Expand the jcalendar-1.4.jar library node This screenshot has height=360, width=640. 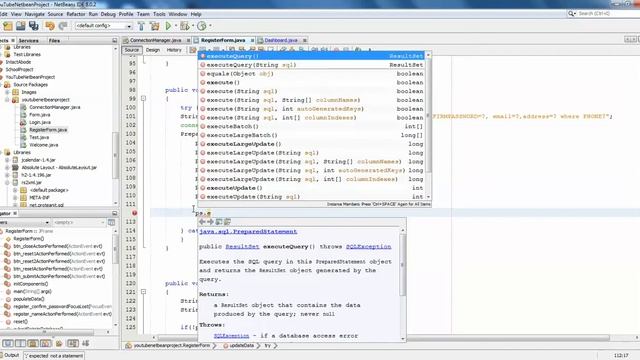point(7,160)
